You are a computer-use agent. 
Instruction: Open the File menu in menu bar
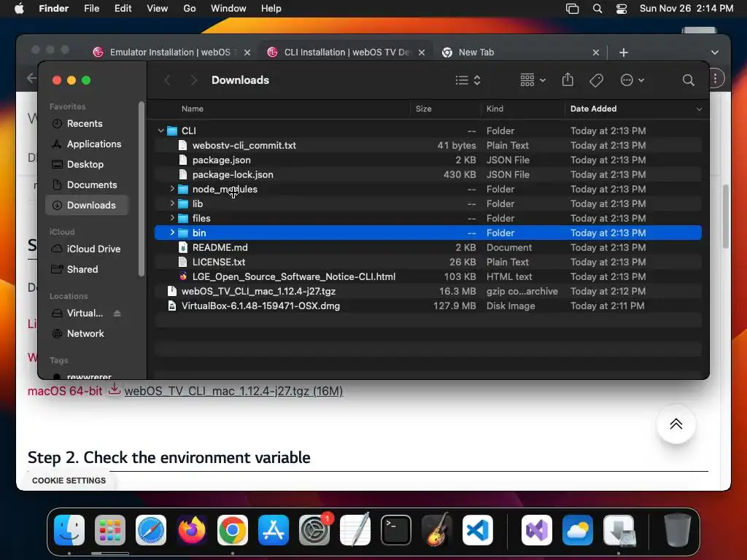click(91, 9)
